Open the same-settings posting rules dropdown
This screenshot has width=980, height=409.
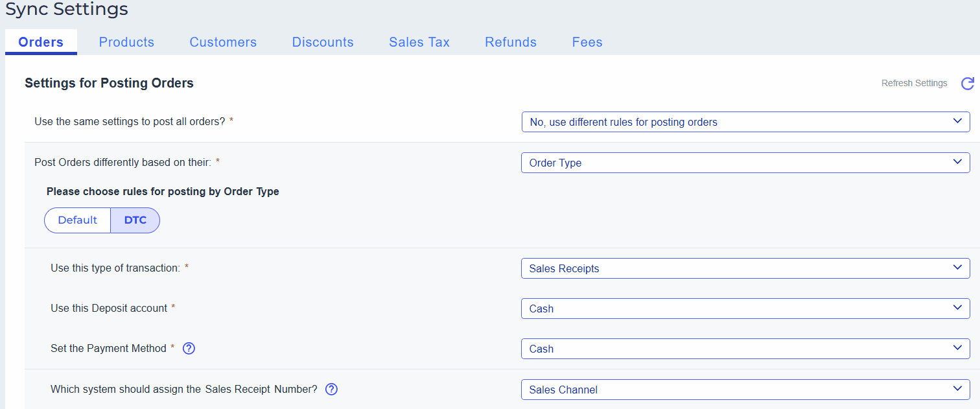[x=745, y=122]
